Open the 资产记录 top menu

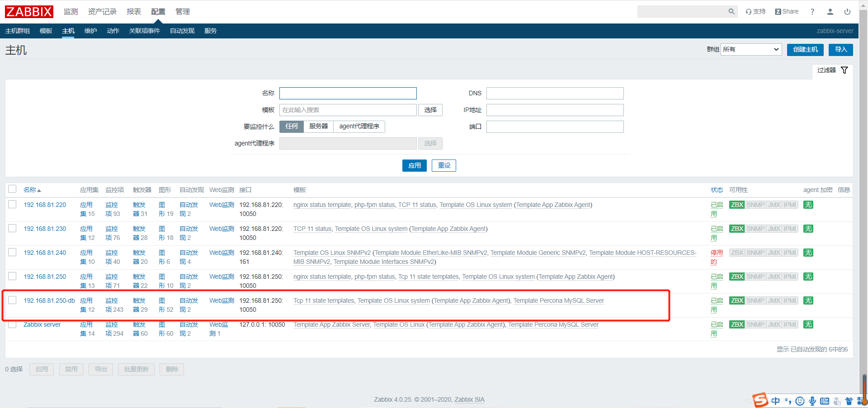tap(103, 12)
